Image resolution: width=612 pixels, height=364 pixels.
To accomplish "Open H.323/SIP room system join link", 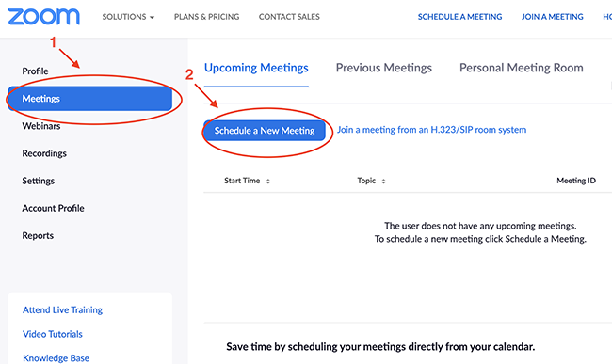I will click(431, 130).
